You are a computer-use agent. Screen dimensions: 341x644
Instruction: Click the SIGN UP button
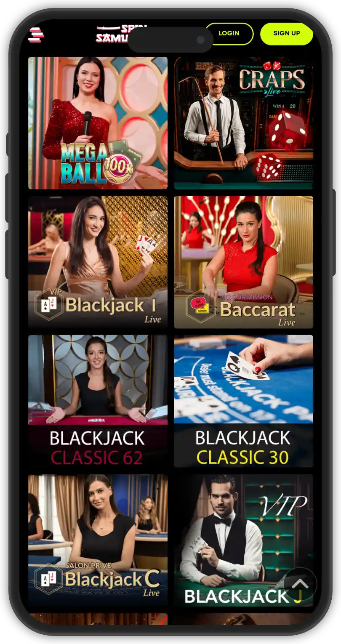(287, 34)
